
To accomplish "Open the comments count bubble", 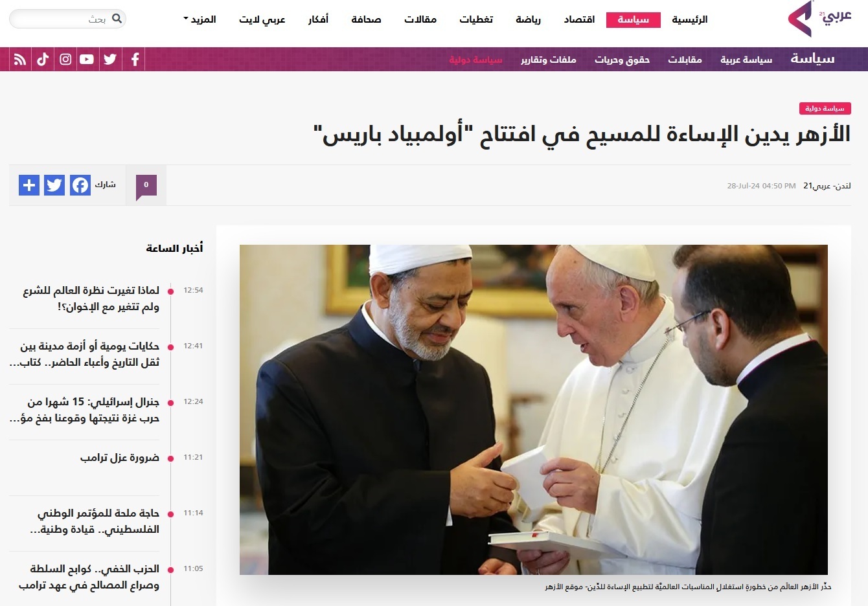I will [x=146, y=186].
